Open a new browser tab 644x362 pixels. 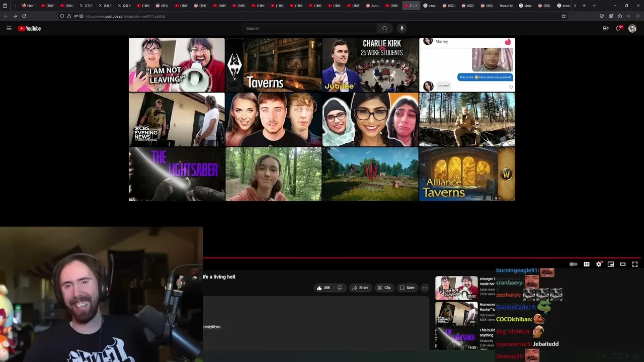coord(584,6)
